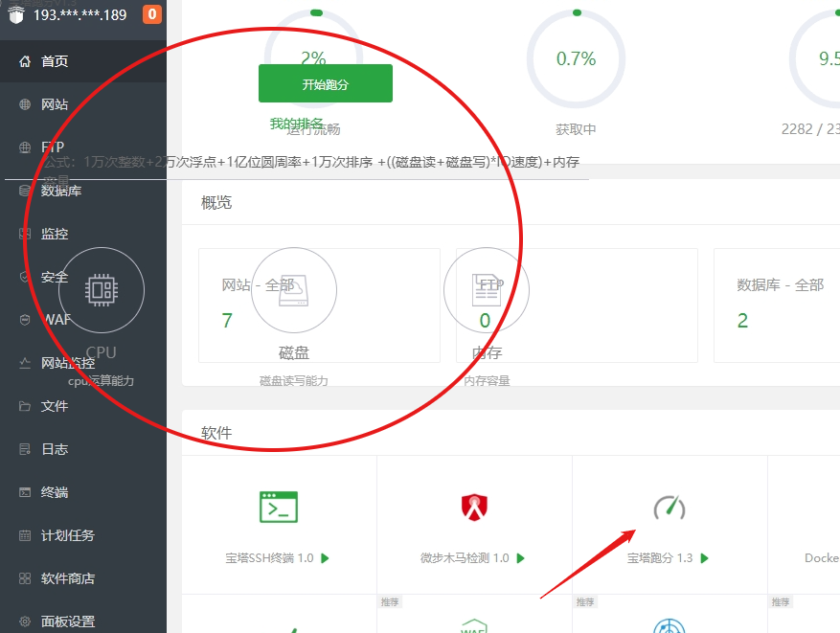The image size is (840, 633).
Task: Open the 宝塔跑分 1.3 software entry
Action: [660, 558]
